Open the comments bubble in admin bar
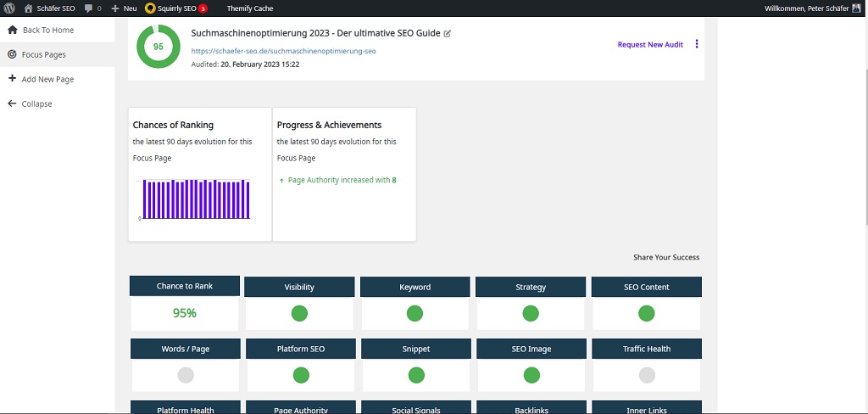Screen dimensions: 868x414 (93, 8)
